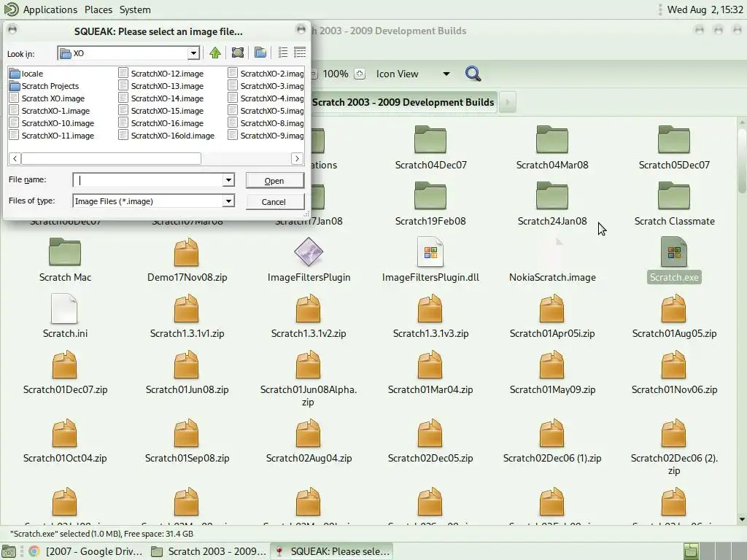Select ScratchXO-11.image in the file list
747x560 pixels.
pos(52,135)
